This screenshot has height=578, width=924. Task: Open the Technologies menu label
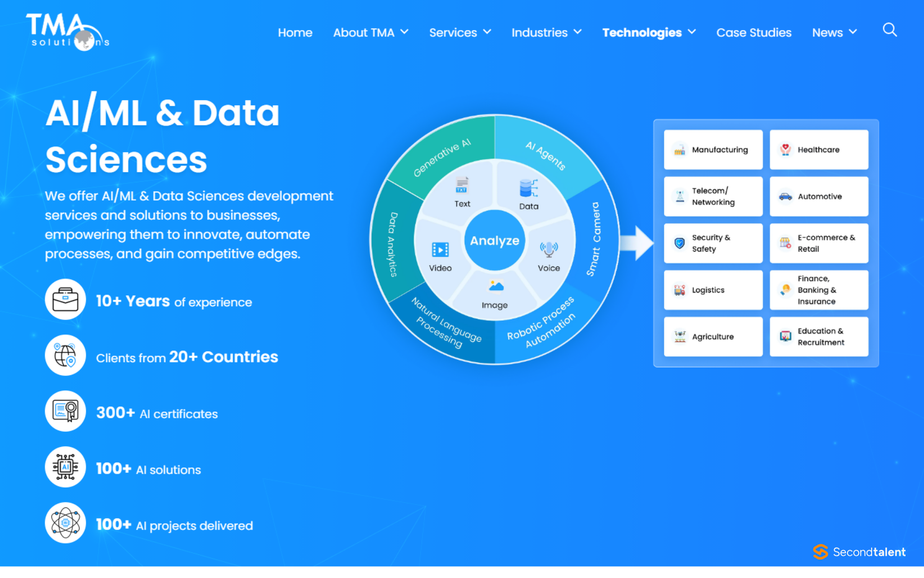point(642,32)
